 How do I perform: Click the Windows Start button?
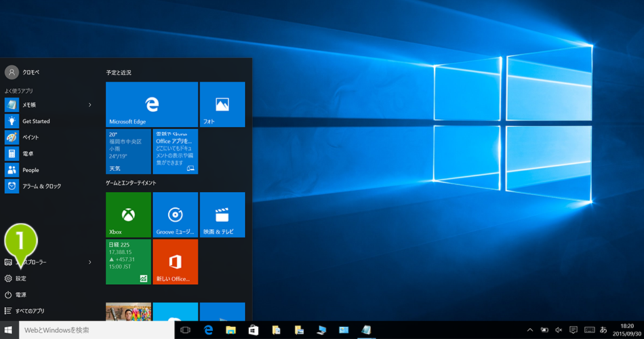coord(9,330)
